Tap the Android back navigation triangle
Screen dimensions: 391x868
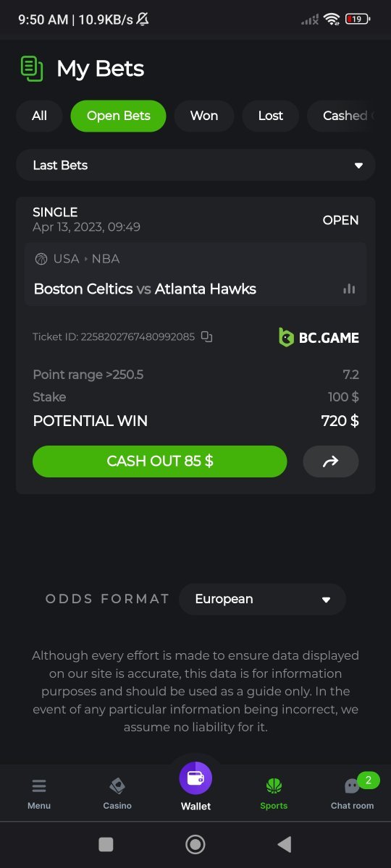click(285, 844)
